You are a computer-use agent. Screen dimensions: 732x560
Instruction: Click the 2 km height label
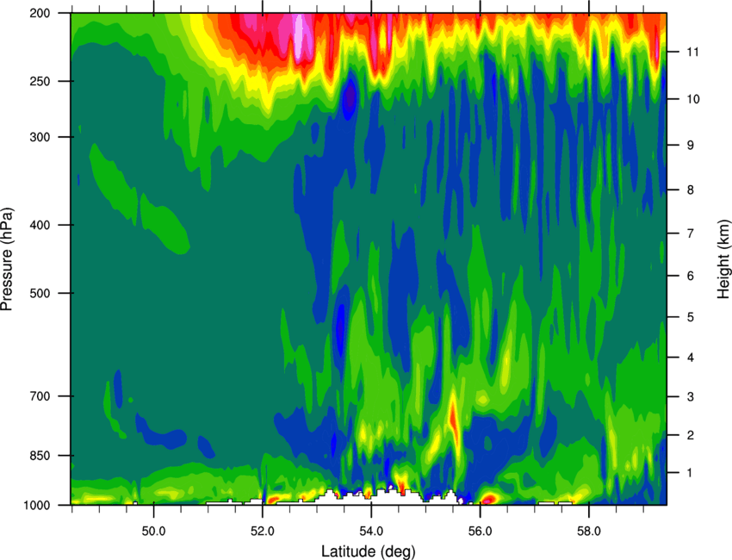click(x=691, y=435)
